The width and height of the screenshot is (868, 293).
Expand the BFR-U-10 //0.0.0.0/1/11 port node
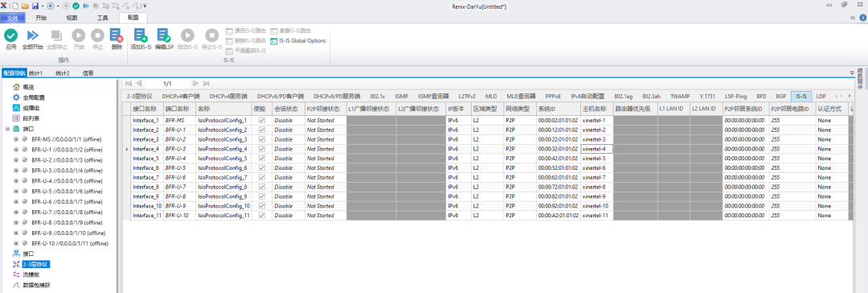pos(16,244)
